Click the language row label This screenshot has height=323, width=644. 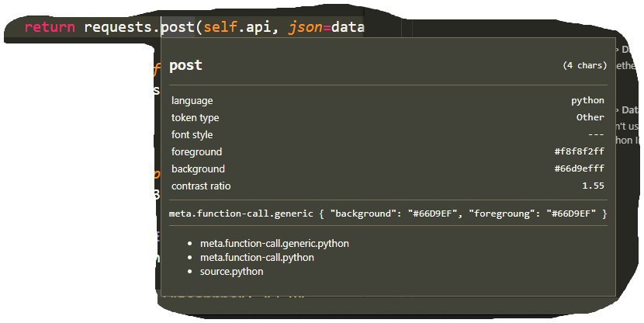tap(192, 101)
